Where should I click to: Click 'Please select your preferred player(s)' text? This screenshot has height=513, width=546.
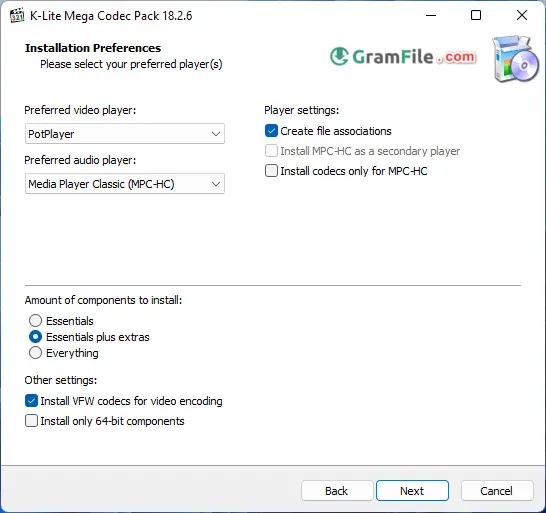coord(131,64)
